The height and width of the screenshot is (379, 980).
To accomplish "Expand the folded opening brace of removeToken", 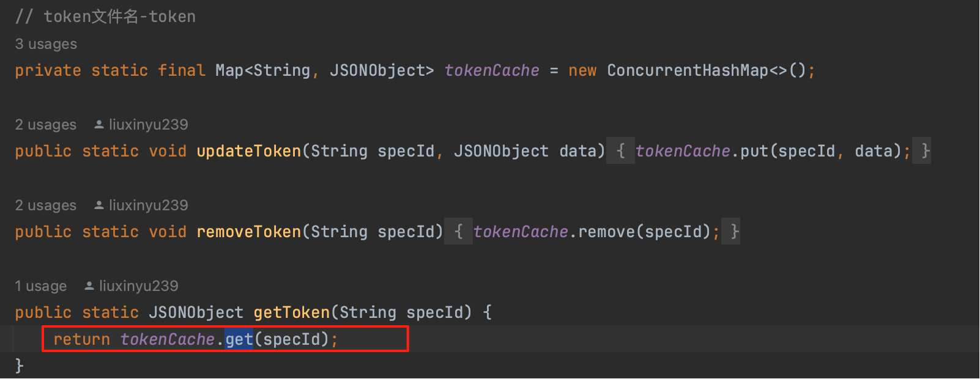I will (x=458, y=232).
